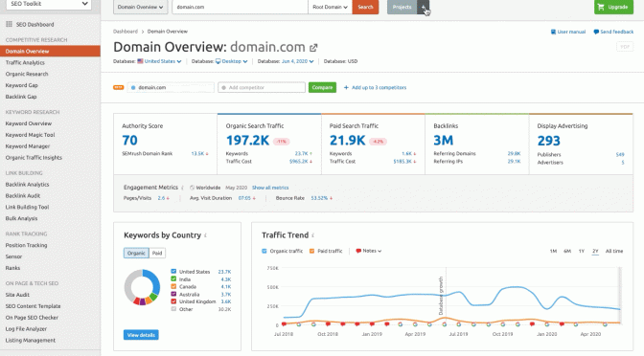The height and width of the screenshot is (356, 644).
Task: Select the 1M time range tab
Action: 553,251
